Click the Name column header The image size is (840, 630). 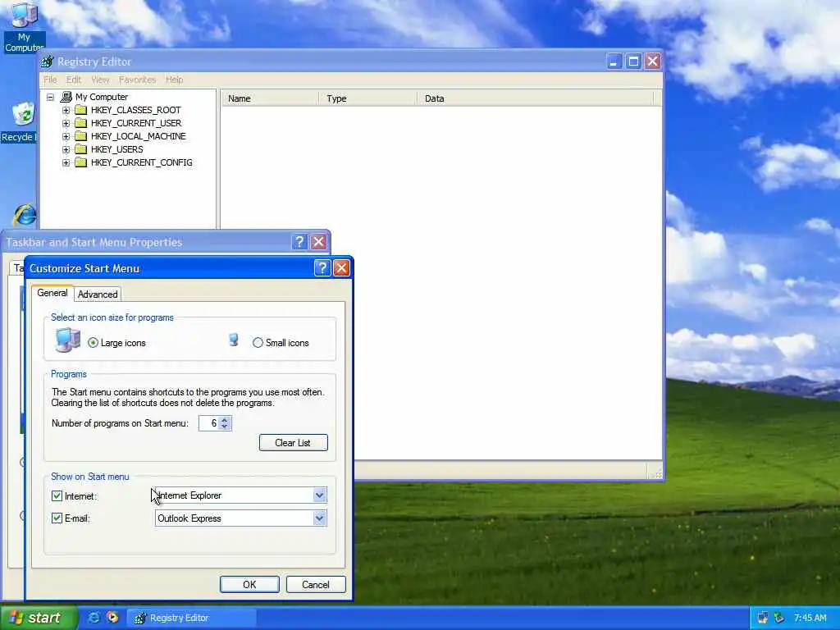[x=270, y=98]
